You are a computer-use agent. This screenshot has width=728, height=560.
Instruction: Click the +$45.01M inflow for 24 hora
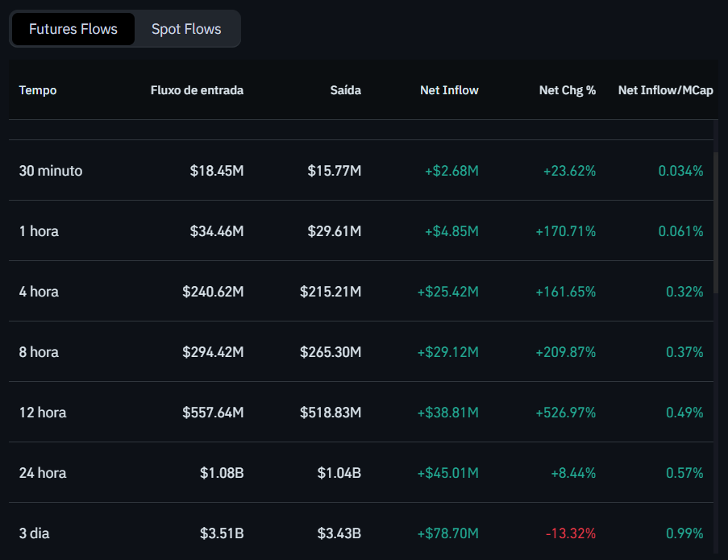click(x=448, y=473)
